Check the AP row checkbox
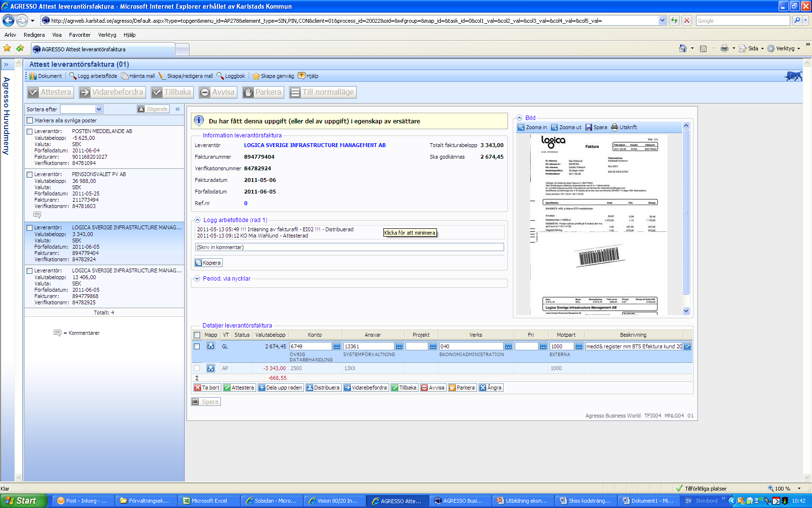The height and width of the screenshot is (508, 812). [197, 368]
